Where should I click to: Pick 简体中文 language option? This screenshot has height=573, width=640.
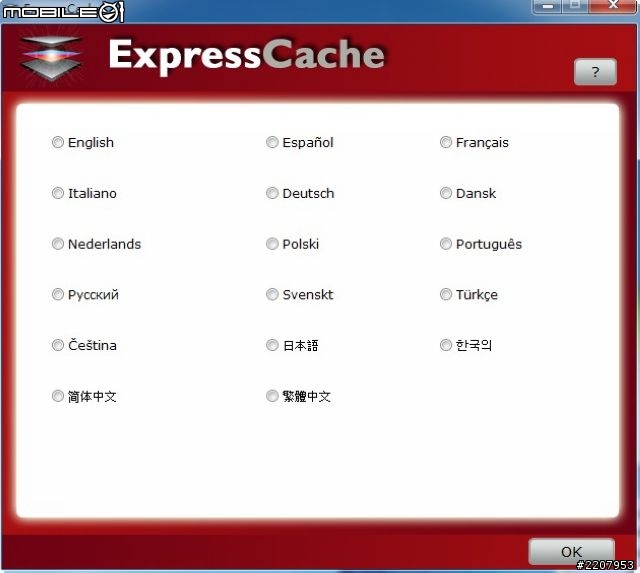pyautogui.click(x=58, y=396)
